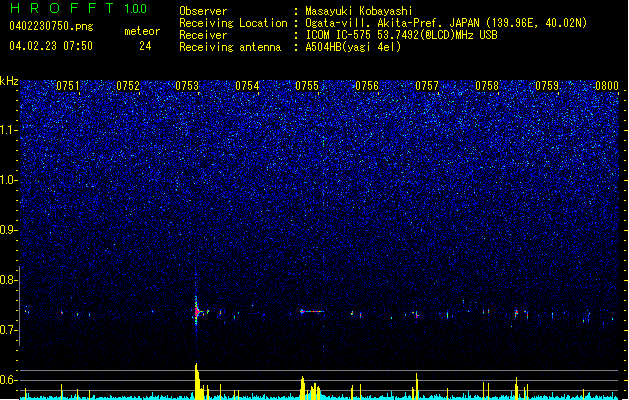Click the 0754 time marker
The width and height of the screenshot is (629, 400).
point(247,86)
